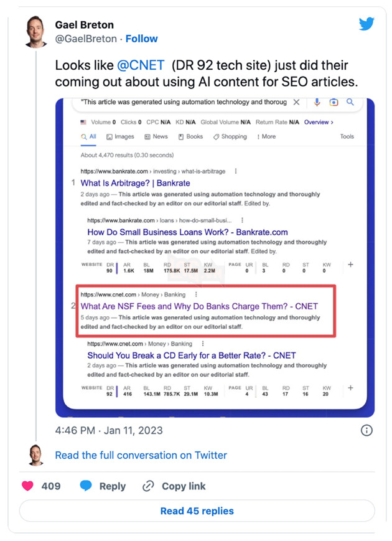Click Gael Breton's profile avatar

(35, 32)
